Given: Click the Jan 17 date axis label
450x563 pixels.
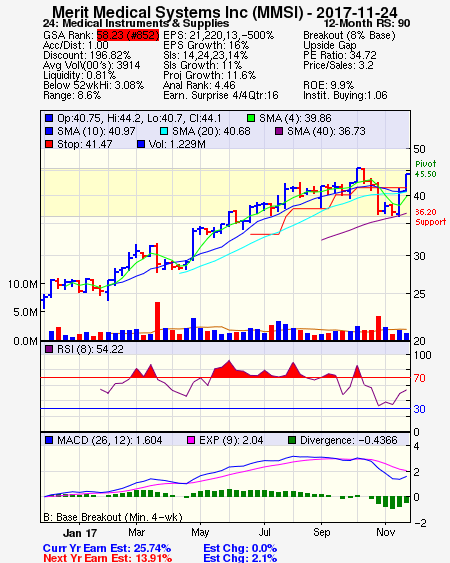Looking at the screenshot, I should click(x=80, y=533).
